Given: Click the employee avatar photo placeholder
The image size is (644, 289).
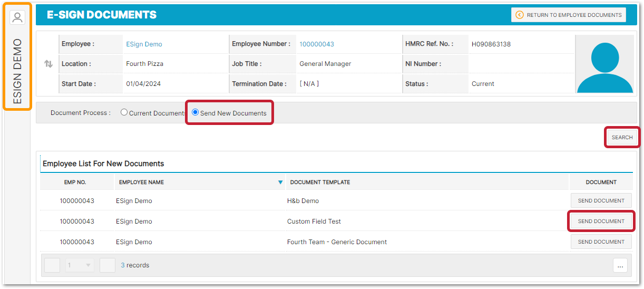Looking at the screenshot, I should [604, 64].
